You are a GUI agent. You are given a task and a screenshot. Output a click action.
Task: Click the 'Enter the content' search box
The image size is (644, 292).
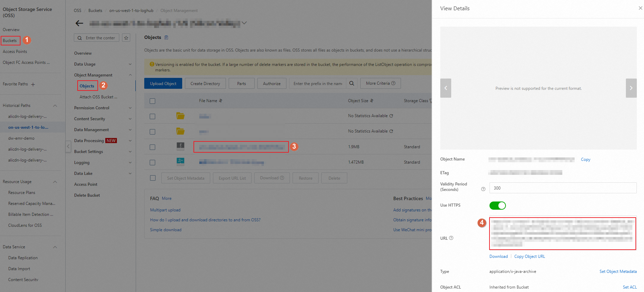point(97,38)
